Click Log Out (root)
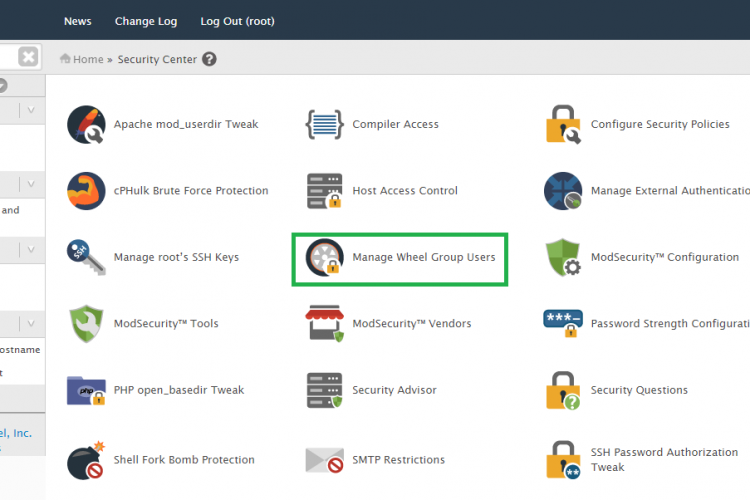Image resolution: width=750 pixels, height=500 pixels. [x=237, y=22]
